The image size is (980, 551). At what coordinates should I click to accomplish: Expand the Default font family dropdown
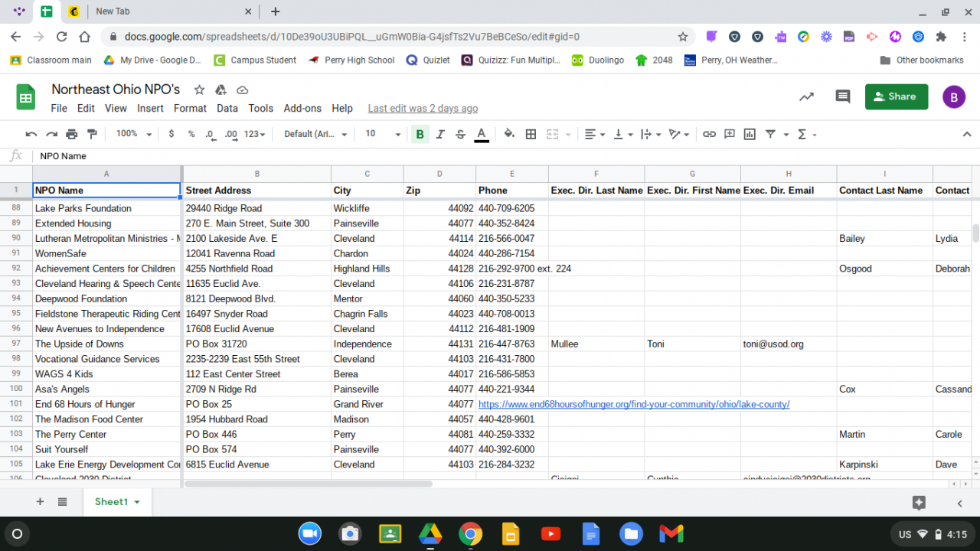click(x=315, y=134)
